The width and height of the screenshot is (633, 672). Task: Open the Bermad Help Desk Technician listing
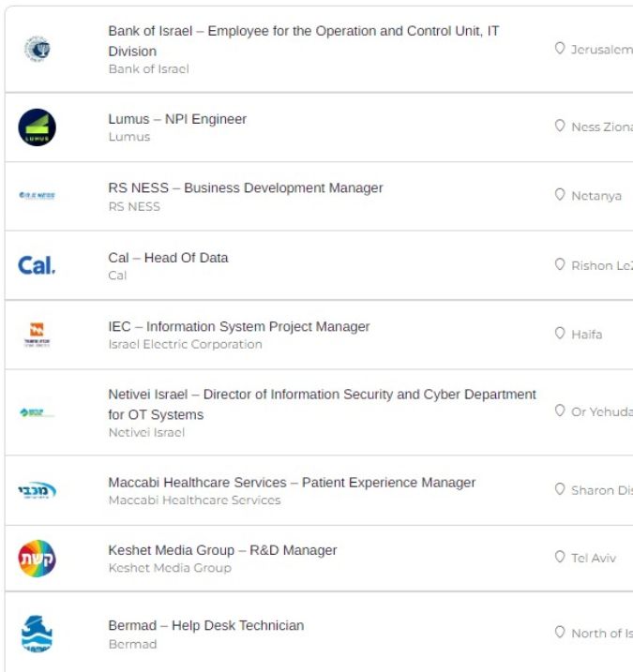click(206, 625)
